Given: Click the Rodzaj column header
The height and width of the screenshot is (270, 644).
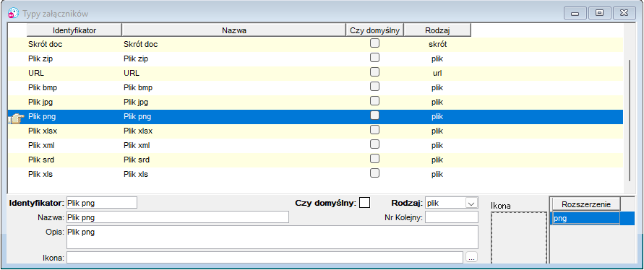Looking at the screenshot, I should click(437, 30).
